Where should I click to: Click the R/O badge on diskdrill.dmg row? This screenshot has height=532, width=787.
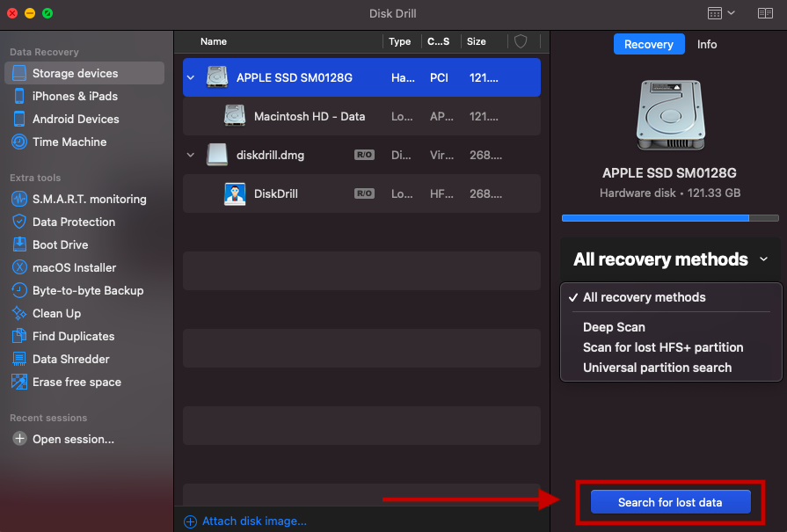[364, 155]
